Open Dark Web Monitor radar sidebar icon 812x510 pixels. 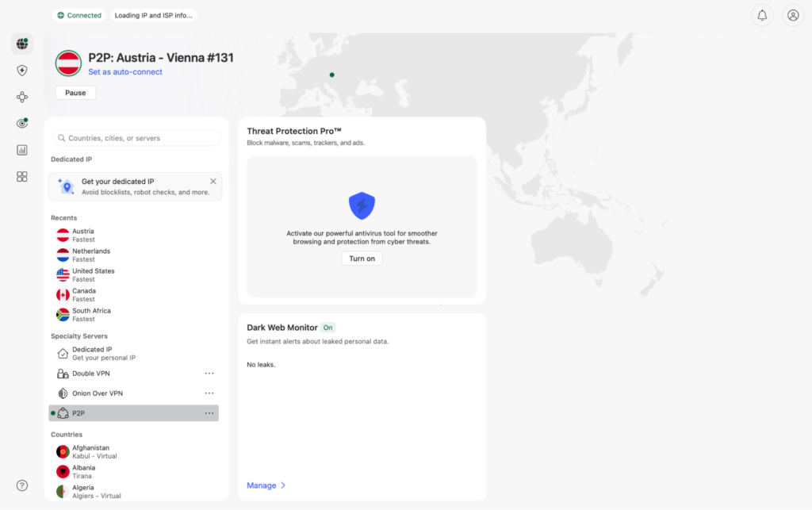[x=21, y=123]
